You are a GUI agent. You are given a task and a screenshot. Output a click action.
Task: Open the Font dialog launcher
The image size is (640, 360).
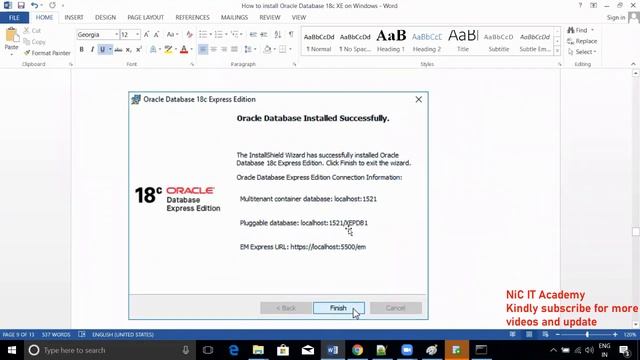pyautogui.click(x=192, y=64)
